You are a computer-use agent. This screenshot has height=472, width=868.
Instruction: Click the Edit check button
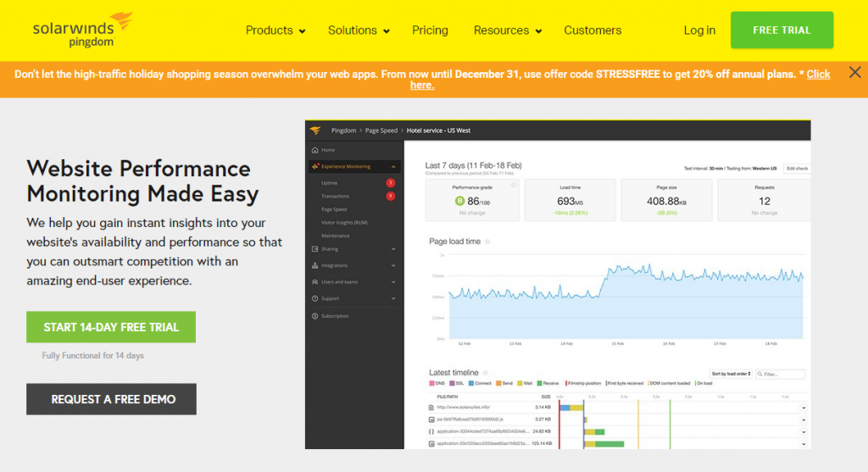coord(797,169)
